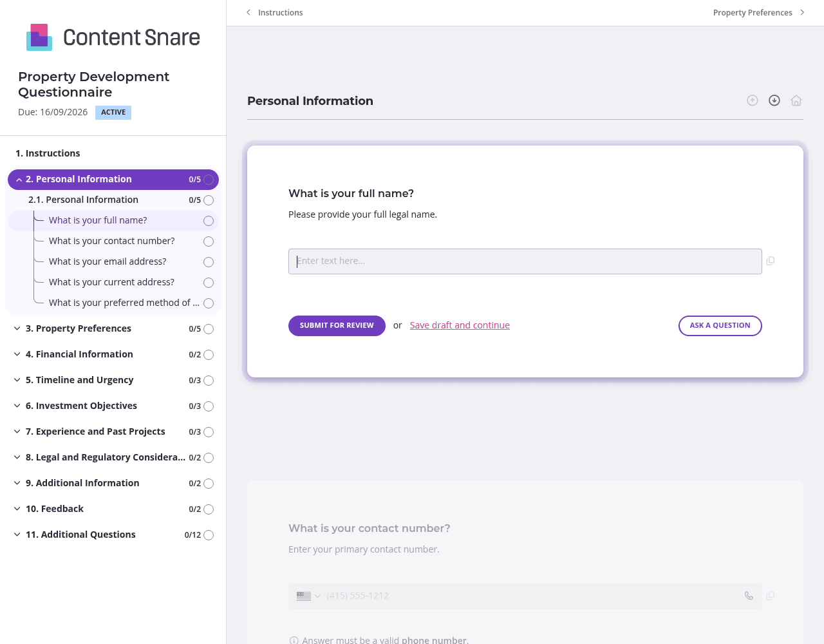Click the Save draft and continue link
The height and width of the screenshot is (644, 824).
[460, 325]
